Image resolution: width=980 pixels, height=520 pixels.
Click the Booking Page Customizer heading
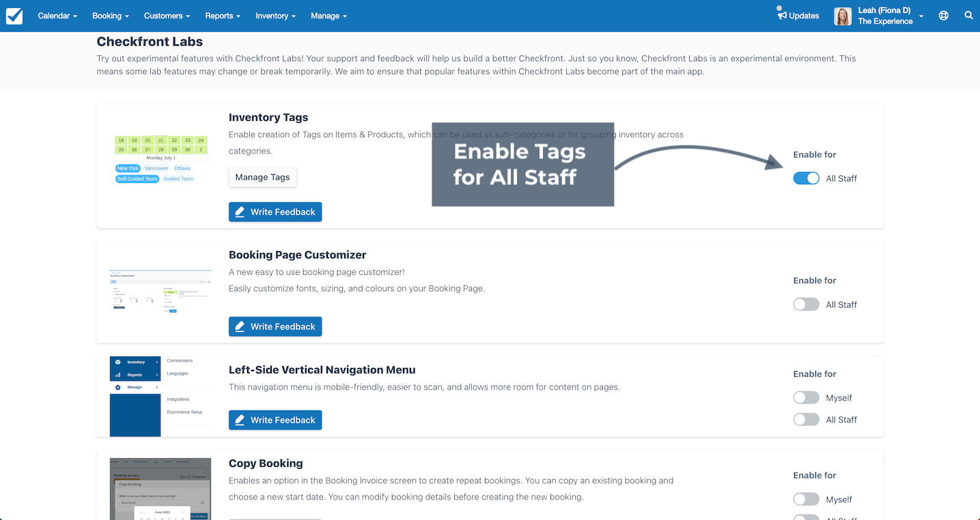pos(298,255)
